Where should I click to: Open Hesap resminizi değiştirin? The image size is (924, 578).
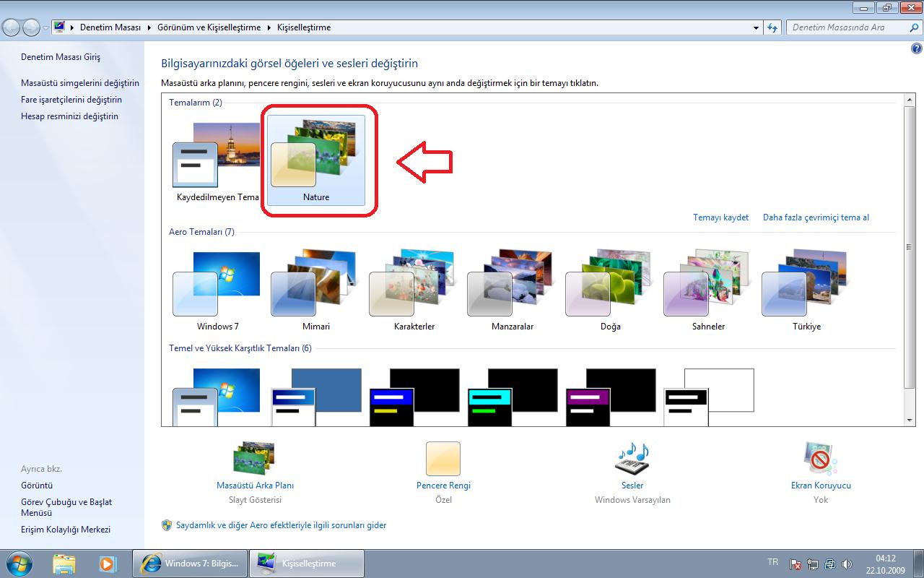tap(69, 116)
